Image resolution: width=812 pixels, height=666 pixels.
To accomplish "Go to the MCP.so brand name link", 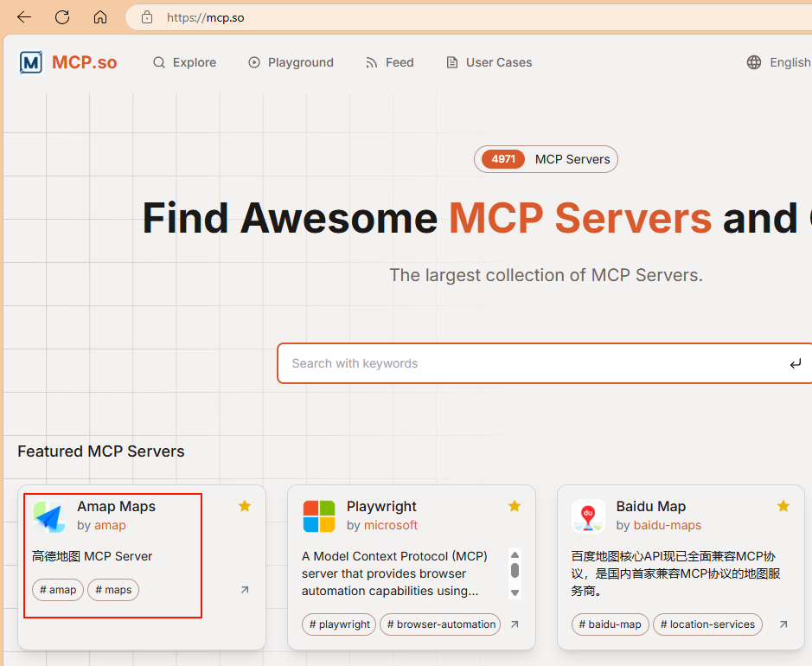I will (85, 62).
